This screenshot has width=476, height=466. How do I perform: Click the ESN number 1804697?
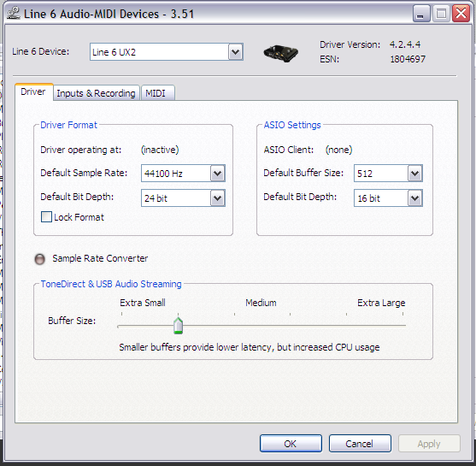click(408, 59)
